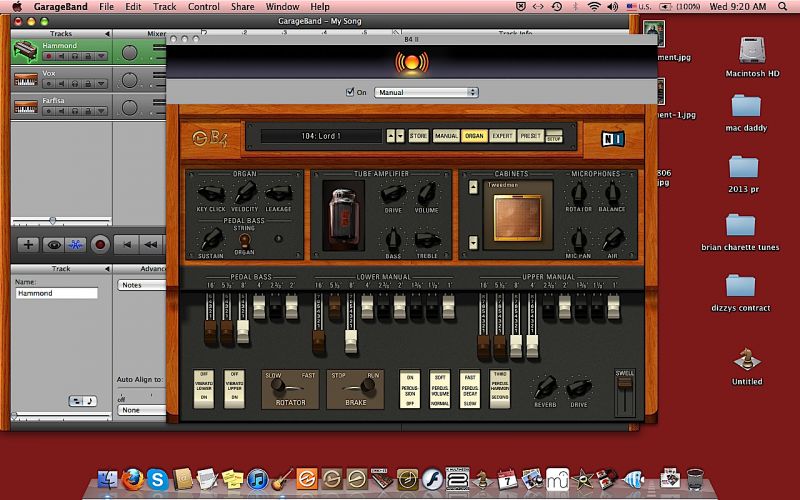The image size is (800, 500).
Task: Click the track Name field showing Hammond
Action: click(x=56, y=293)
